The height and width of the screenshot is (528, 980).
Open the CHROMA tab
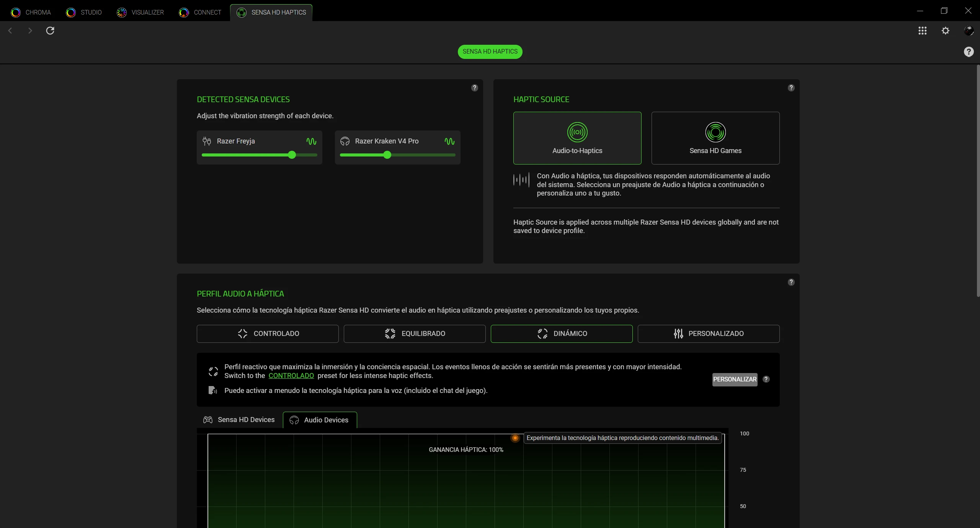click(x=31, y=12)
